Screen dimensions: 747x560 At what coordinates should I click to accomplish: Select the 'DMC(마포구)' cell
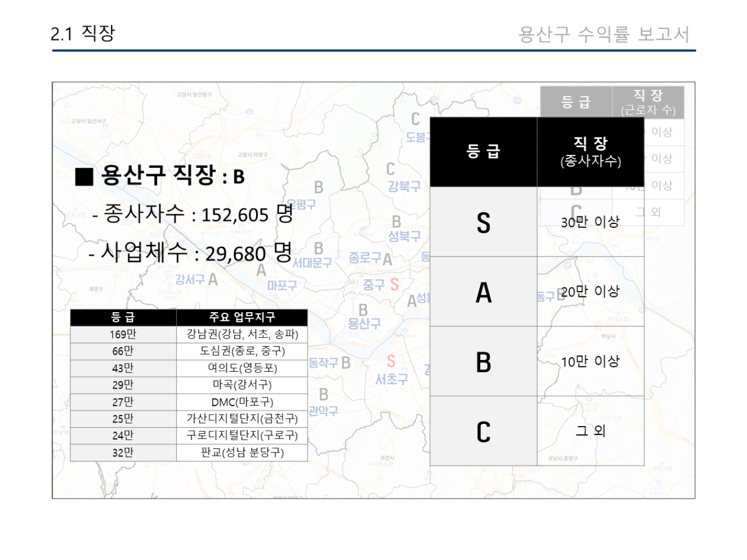(x=242, y=402)
